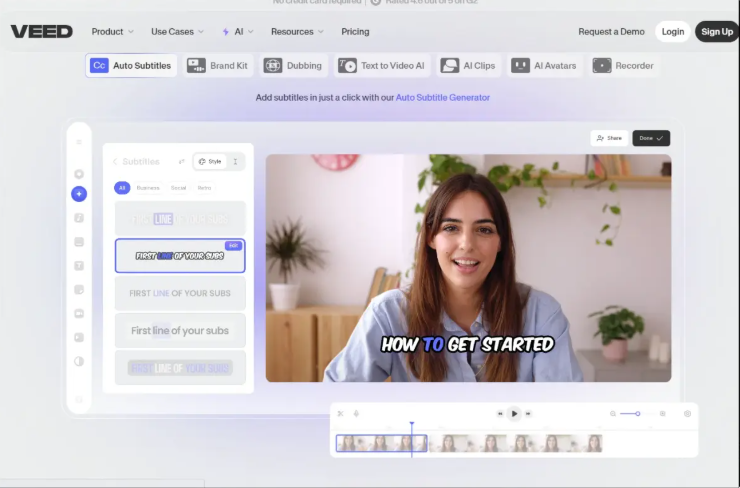Switch to the Text to Video AI tab
Screen dimensions: 740x488
tap(382, 66)
